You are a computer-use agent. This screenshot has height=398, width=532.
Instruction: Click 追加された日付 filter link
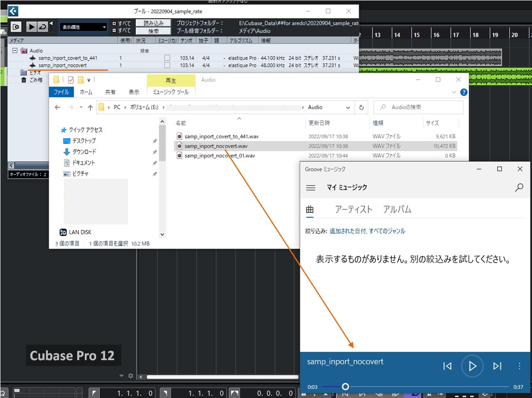click(x=348, y=231)
